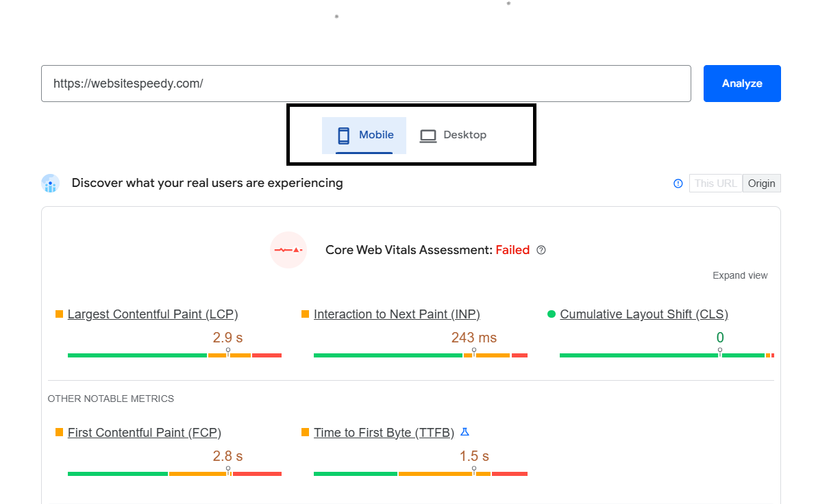Switch to Origin data view
Image resolution: width=829 pixels, height=504 pixels.
[x=761, y=184]
